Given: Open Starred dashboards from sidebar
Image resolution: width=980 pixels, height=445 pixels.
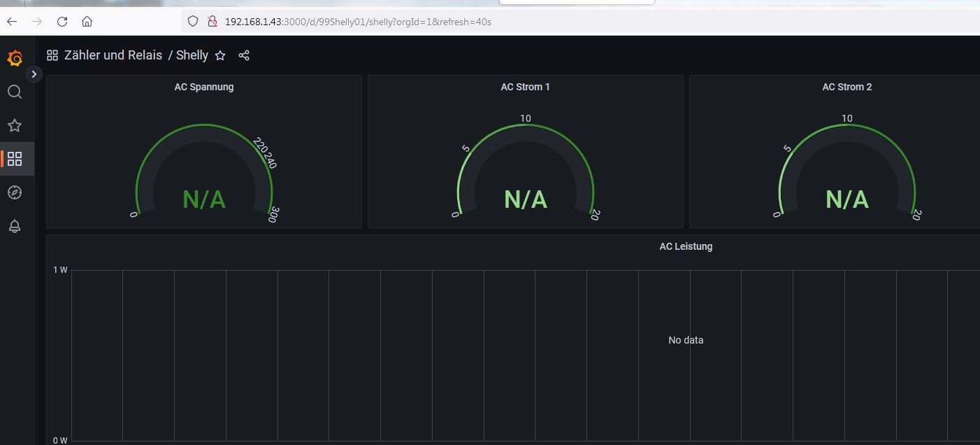Looking at the screenshot, I should [15, 125].
